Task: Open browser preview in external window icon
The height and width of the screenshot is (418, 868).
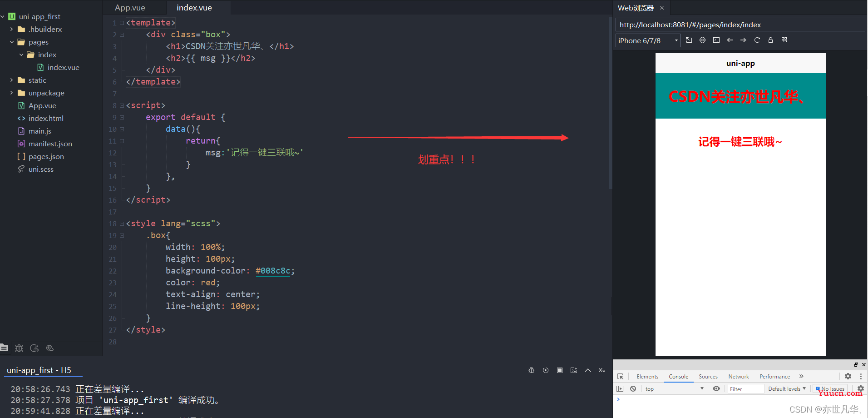Action: tap(689, 40)
